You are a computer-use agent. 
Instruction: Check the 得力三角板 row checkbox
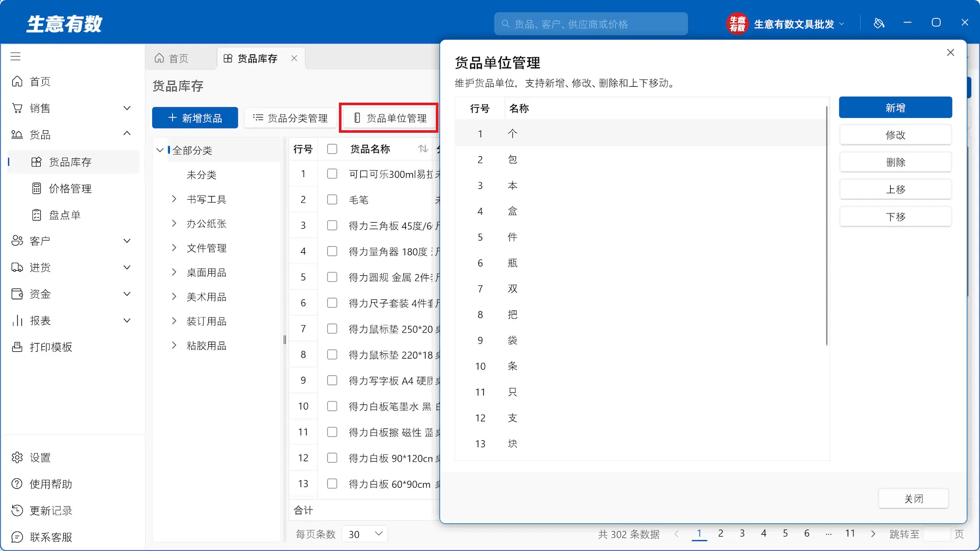pos(332,225)
